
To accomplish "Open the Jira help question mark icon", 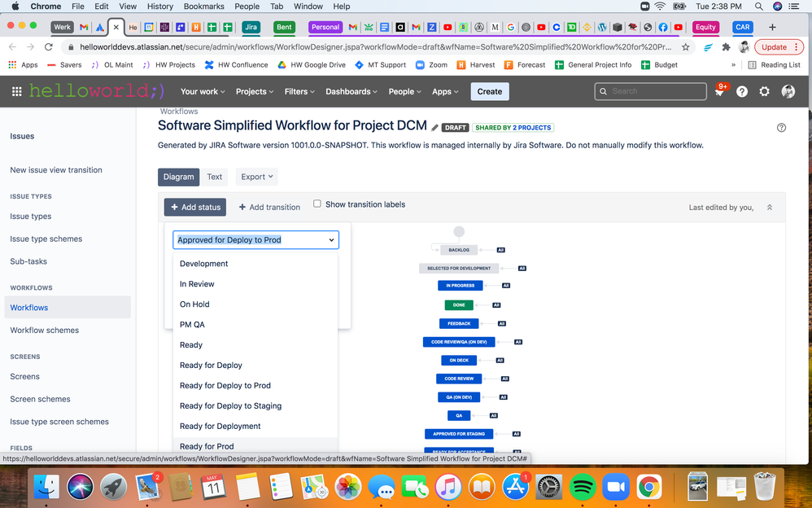I will (x=742, y=91).
